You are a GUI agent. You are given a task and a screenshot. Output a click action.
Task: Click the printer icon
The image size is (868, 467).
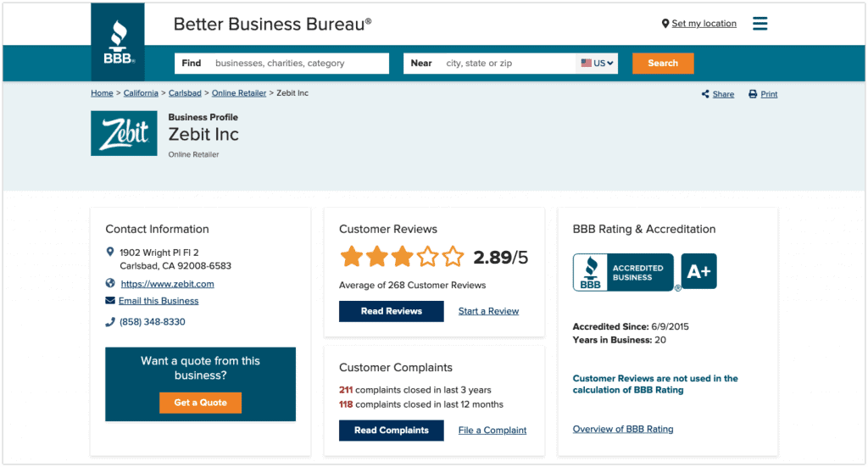coord(753,94)
